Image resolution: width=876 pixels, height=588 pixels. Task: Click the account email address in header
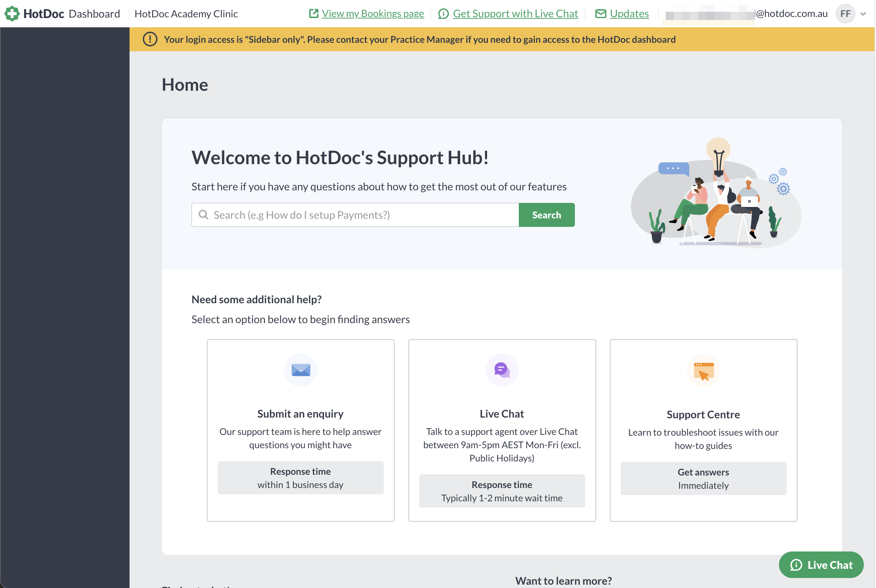746,14
